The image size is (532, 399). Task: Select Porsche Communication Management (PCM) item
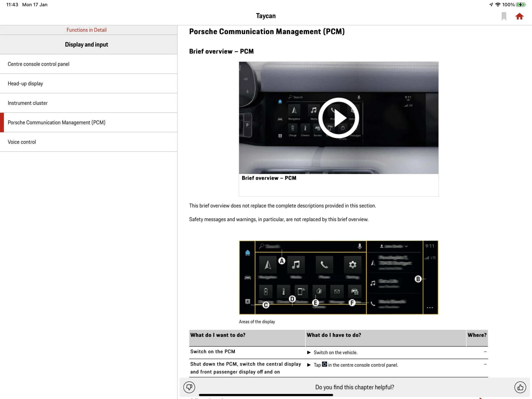pos(89,122)
